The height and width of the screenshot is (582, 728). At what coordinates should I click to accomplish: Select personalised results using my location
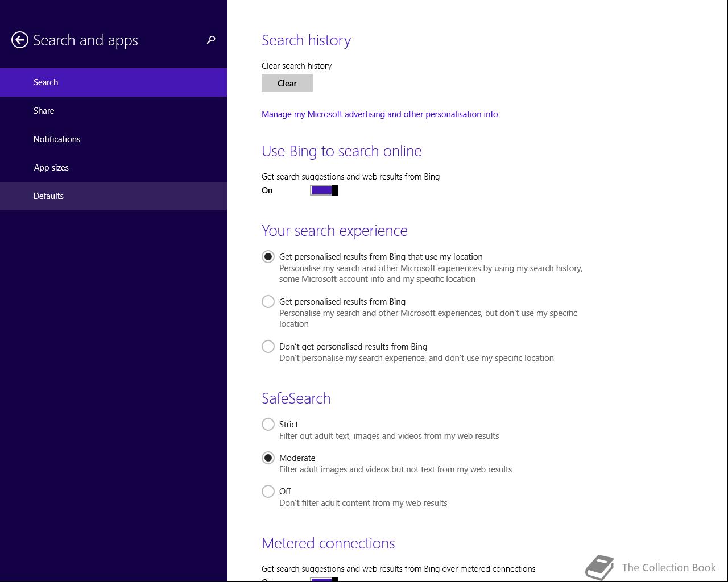(268, 257)
